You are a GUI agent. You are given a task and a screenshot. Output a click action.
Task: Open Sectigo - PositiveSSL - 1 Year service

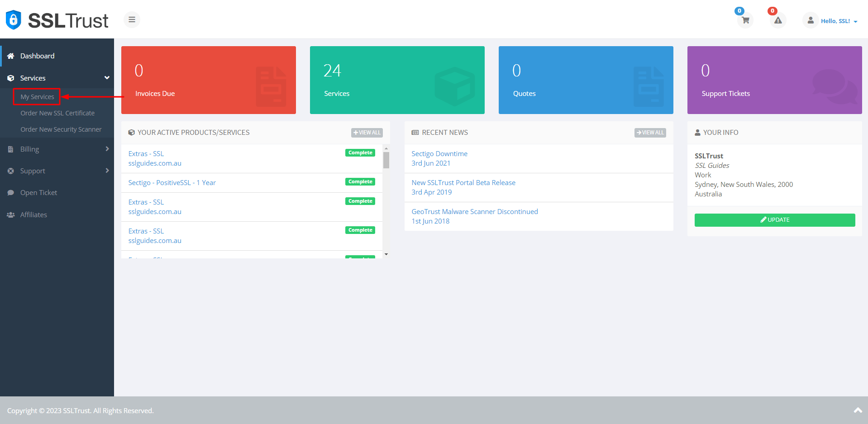172,182
